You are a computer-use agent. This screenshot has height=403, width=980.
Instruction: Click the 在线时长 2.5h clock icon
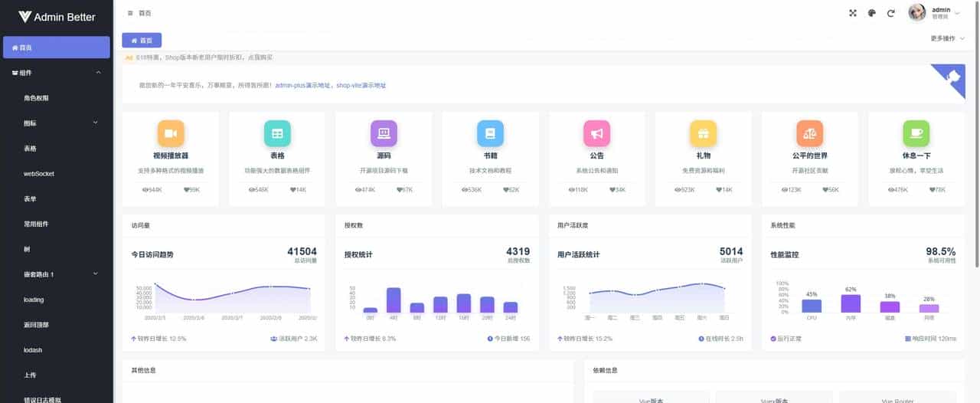(x=701, y=338)
